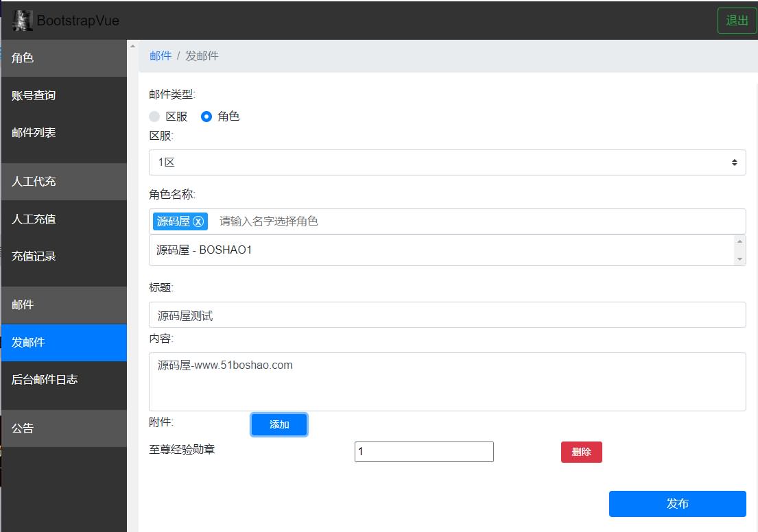Open 充值记录 sidebar page

tap(34, 256)
